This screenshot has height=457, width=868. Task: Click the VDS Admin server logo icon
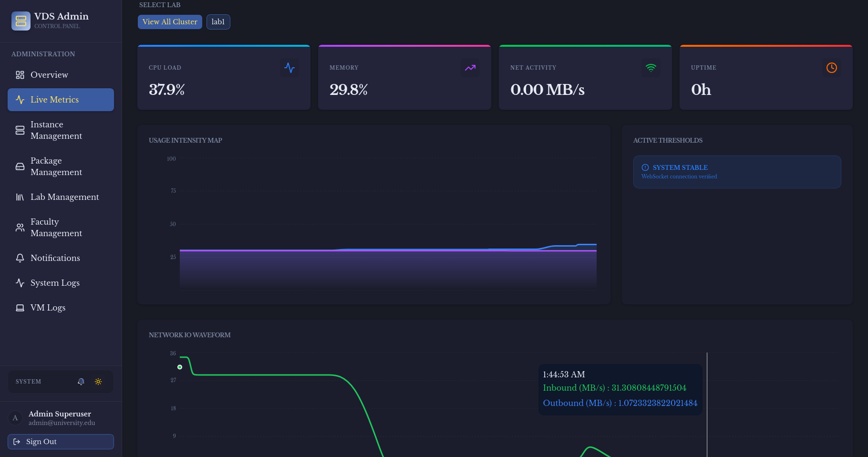(x=21, y=21)
